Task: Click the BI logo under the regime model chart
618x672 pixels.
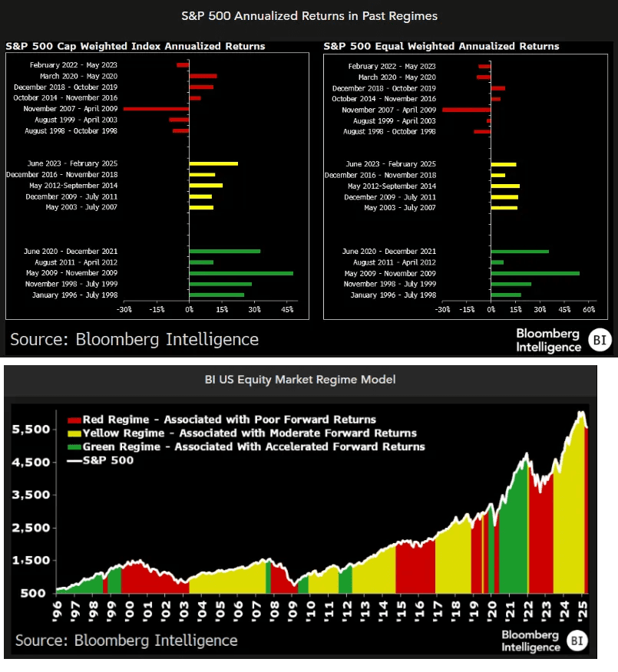Action: pyautogui.click(x=577, y=641)
